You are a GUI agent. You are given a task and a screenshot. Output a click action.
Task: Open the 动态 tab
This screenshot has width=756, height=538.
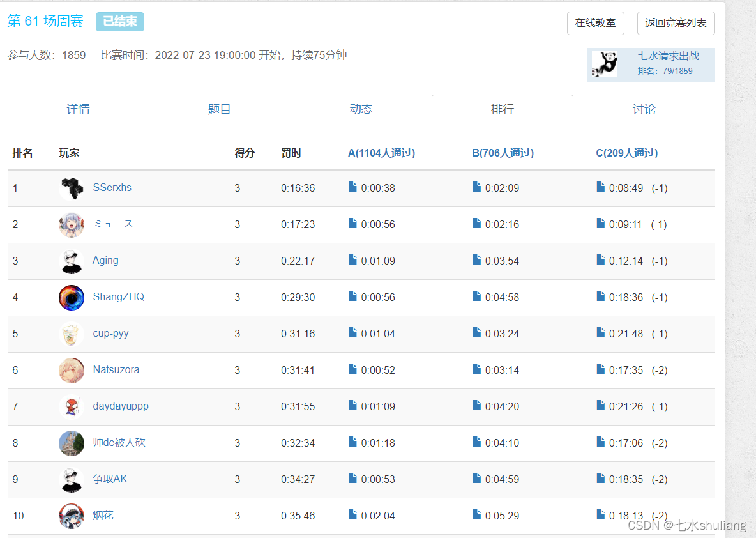click(361, 109)
